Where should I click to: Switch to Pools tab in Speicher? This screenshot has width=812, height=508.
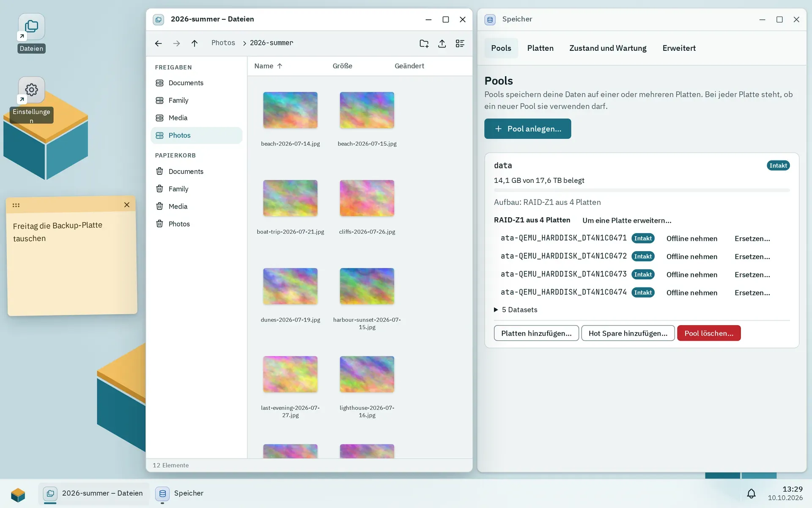click(x=501, y=48)
